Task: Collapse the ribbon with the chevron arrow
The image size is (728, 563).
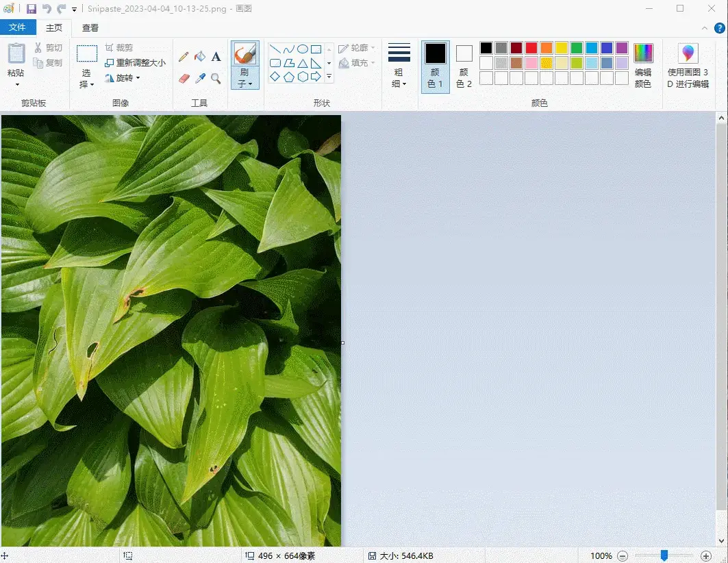Action: [x=705, y=28]
